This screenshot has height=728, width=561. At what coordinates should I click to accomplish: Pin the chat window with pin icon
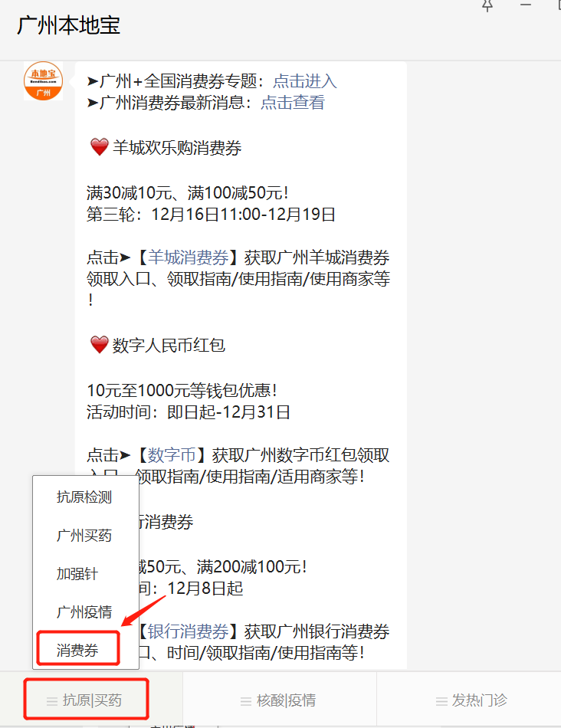pyautogui.click(x=487, y=5)
